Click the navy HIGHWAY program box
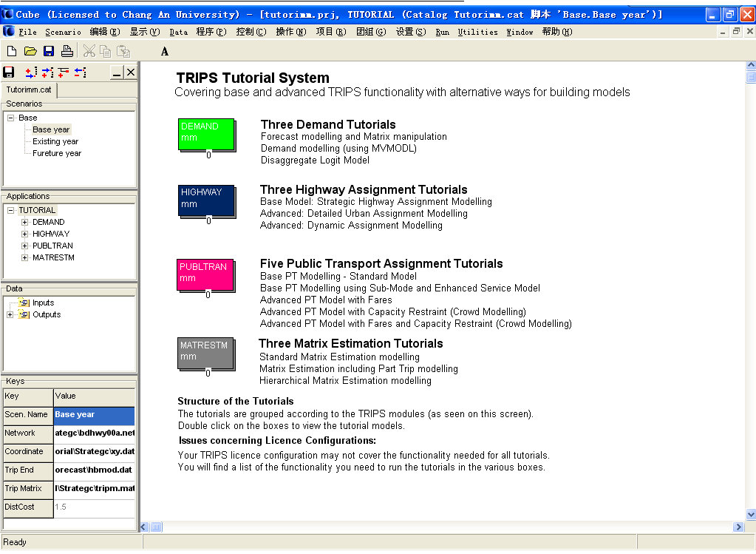 click(206, 200)
